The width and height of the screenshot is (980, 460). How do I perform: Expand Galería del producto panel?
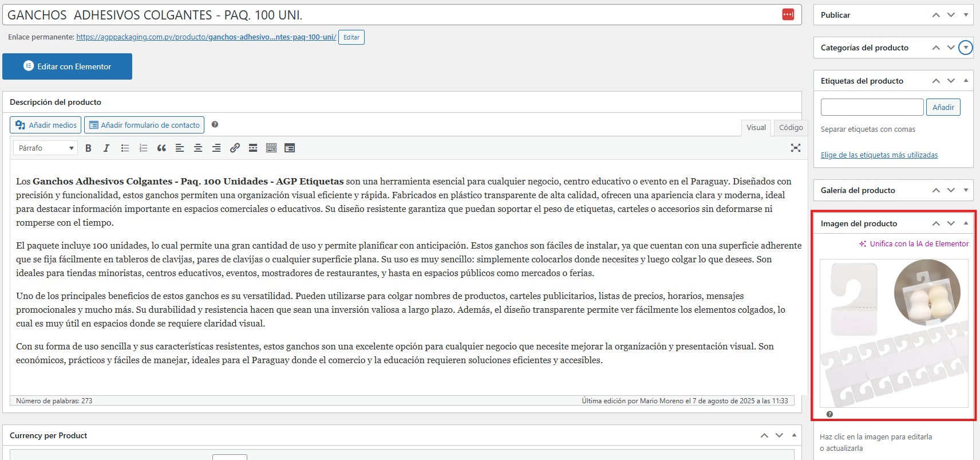[x=966, y=190]
